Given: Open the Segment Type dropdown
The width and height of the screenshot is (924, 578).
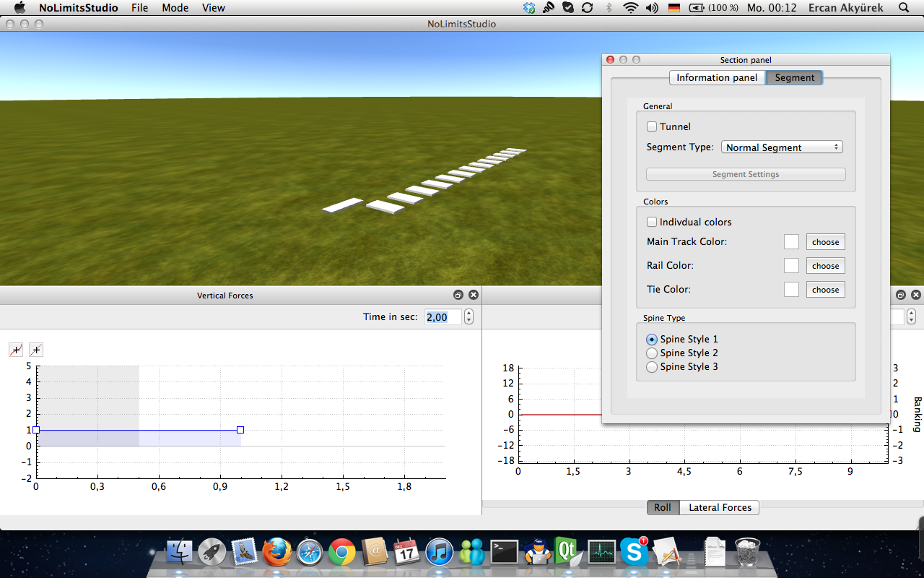Looking at the screenshot, I should (782, 147).
